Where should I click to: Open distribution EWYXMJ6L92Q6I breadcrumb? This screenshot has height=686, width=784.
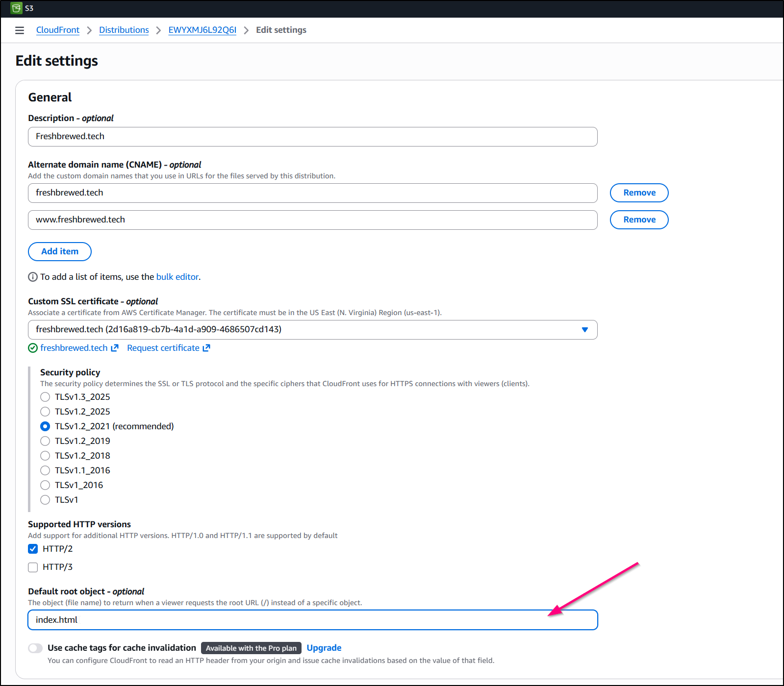202,30
